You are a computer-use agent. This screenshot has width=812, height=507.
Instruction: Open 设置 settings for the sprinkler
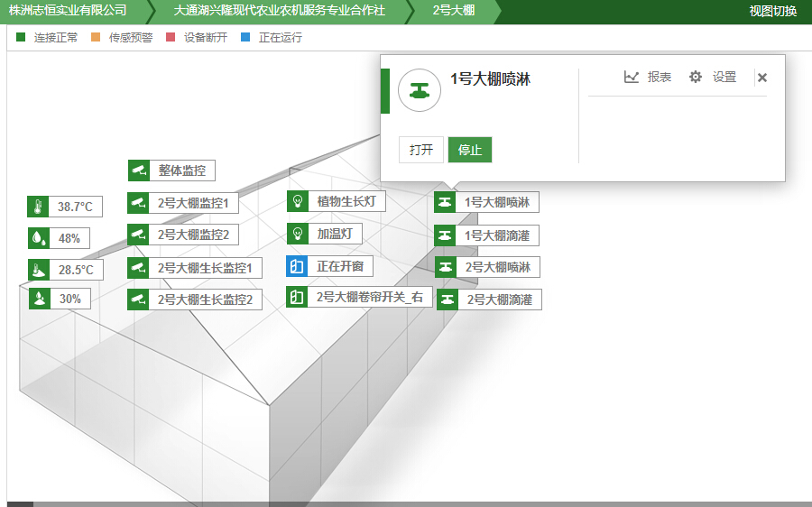coord(713,78)
